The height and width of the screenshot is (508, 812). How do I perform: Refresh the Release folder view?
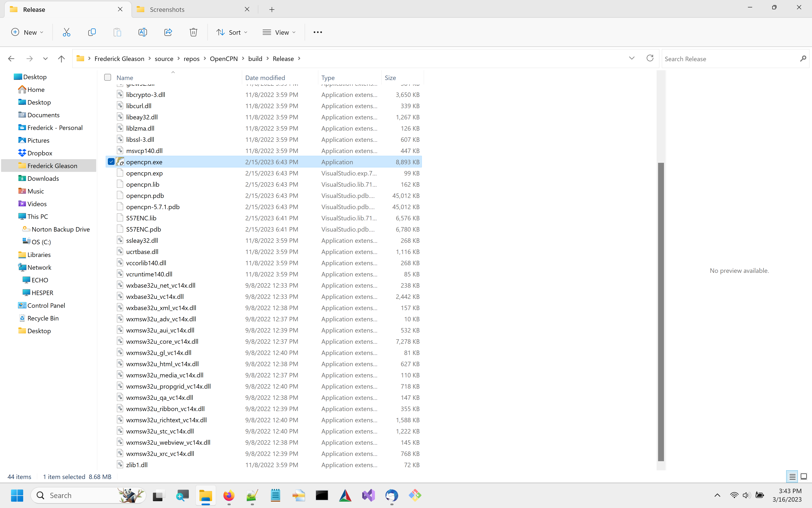click(x=650, y=58)
